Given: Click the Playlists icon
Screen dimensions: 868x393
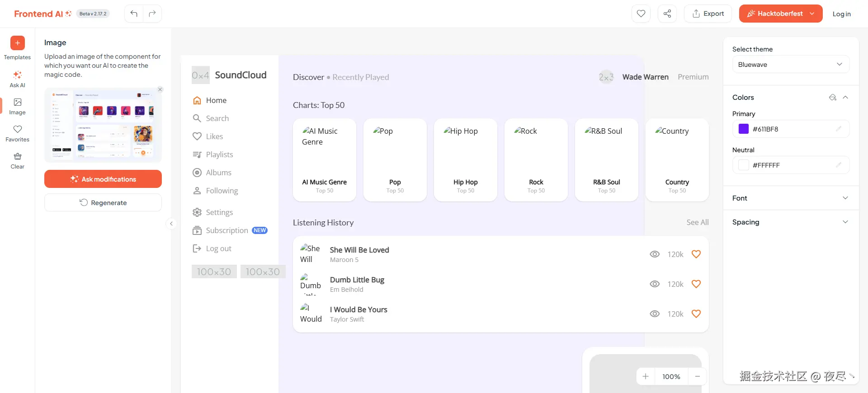Looking at the screenshot, I should tap(197, 154).
